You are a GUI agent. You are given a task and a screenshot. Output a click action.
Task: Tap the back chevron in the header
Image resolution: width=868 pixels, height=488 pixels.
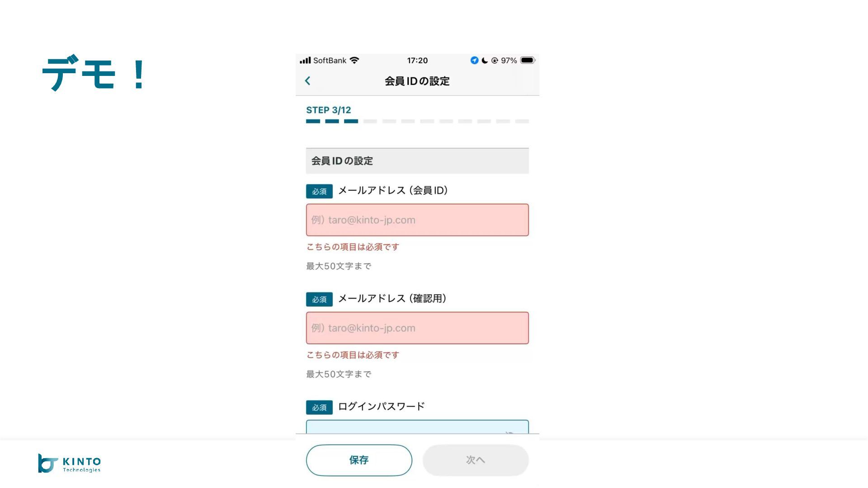(308, 81)
